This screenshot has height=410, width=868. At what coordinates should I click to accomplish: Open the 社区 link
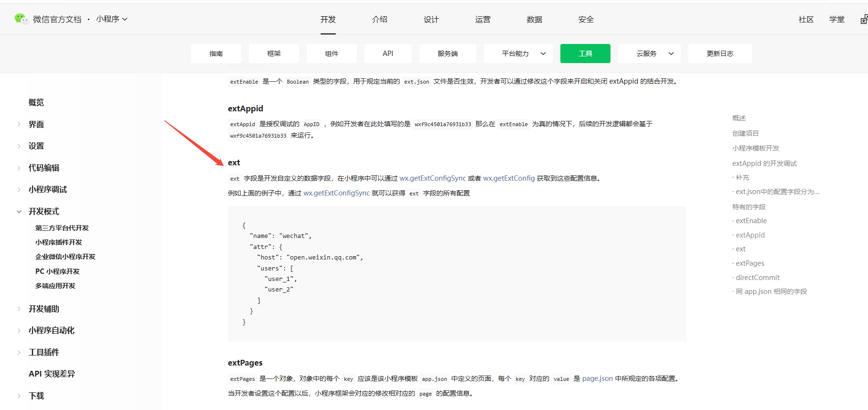pos(806,20)
